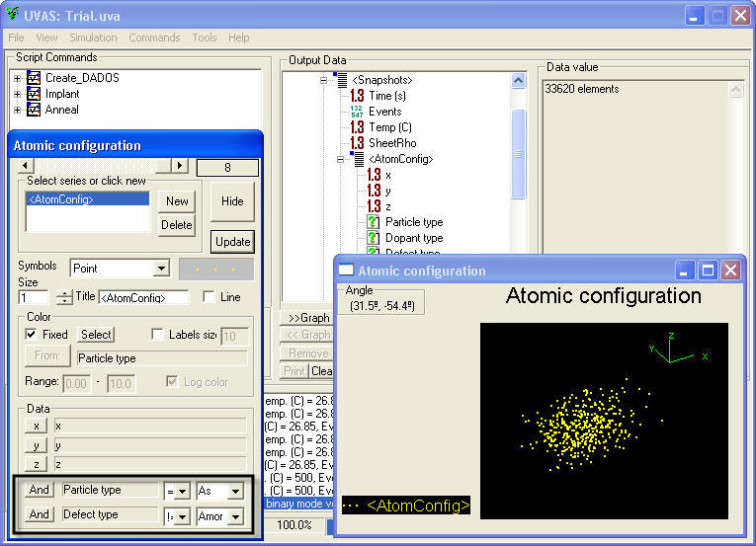Click the color Select button
756x546 pixels.
click(96, 335)
